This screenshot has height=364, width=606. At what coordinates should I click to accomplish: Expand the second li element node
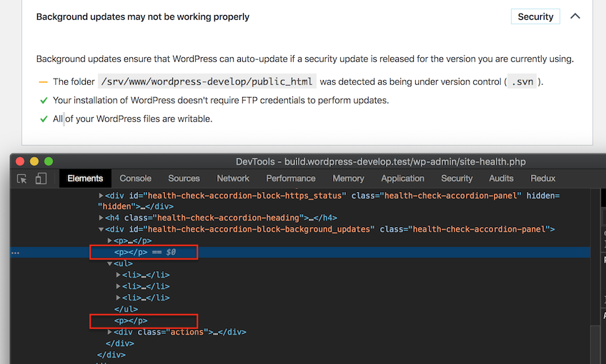click(118, 286)
